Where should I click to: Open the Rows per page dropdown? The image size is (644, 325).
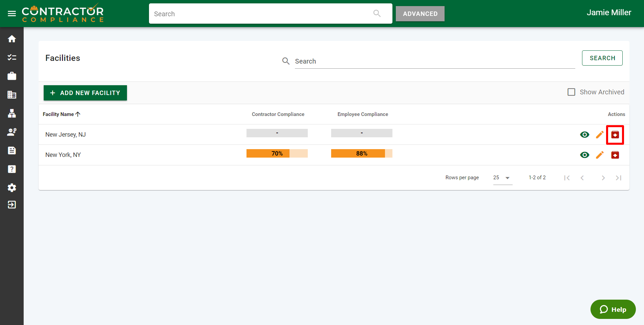coord(502,178)
